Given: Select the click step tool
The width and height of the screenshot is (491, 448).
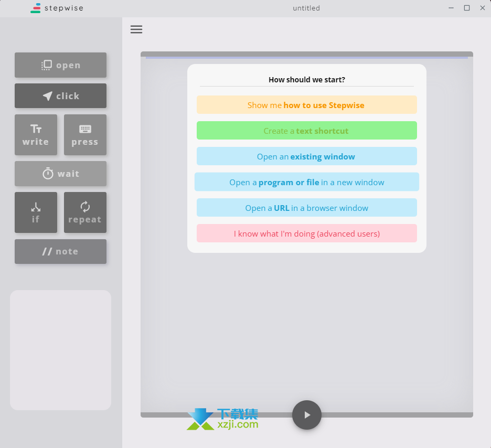Looking at the screenshot, I should [x=60, y=96].
